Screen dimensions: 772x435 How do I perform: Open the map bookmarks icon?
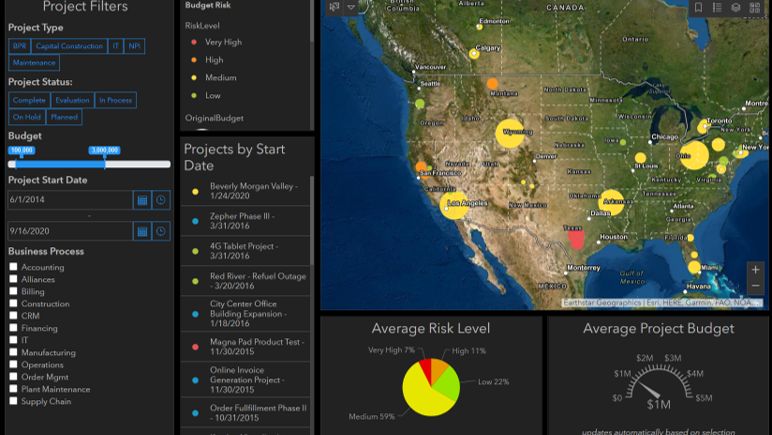coord(698,7)
